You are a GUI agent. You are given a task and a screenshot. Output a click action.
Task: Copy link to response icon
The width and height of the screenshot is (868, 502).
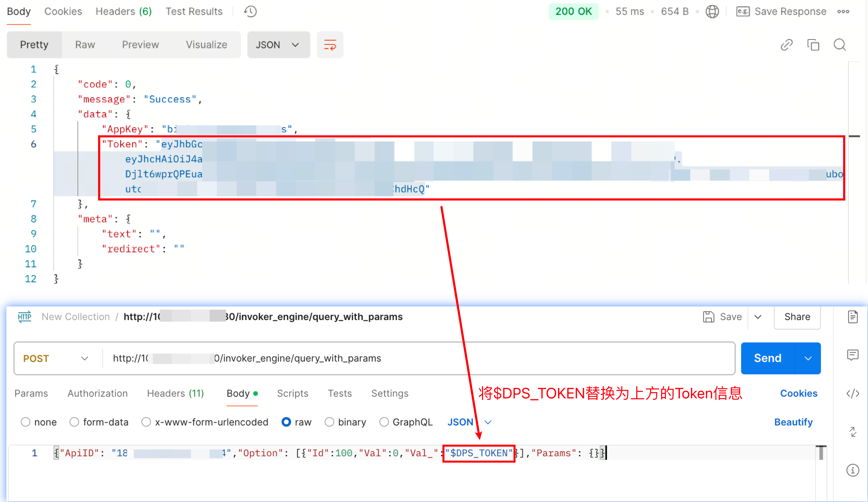point(787,45)
